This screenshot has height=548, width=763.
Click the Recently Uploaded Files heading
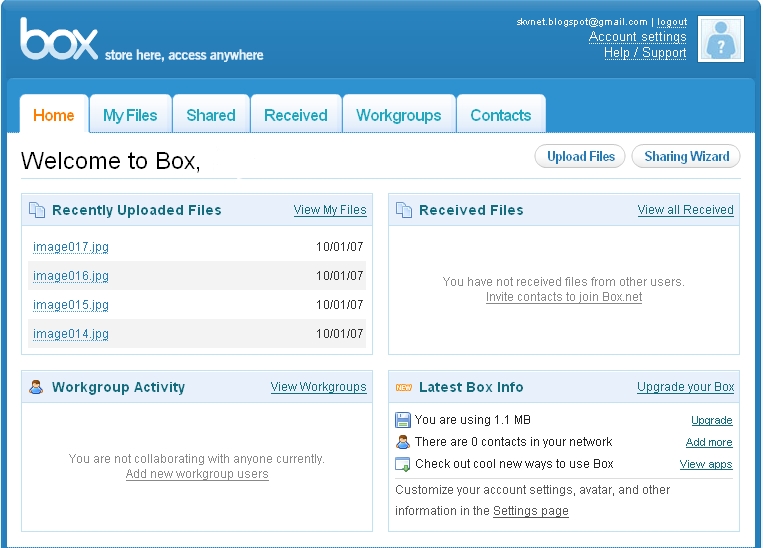click(137, 210)
